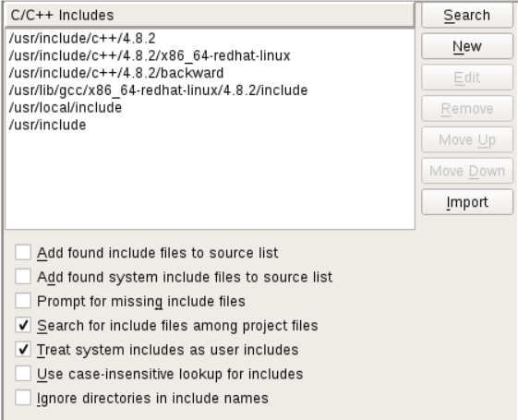Click the New button
Screen dimensions: 518x420
tap(467, 46)
